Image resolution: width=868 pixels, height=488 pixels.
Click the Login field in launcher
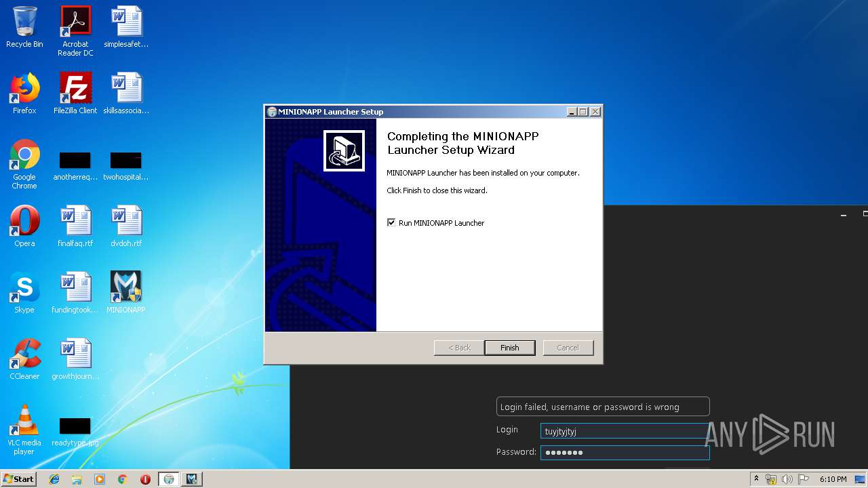(625, 431)
